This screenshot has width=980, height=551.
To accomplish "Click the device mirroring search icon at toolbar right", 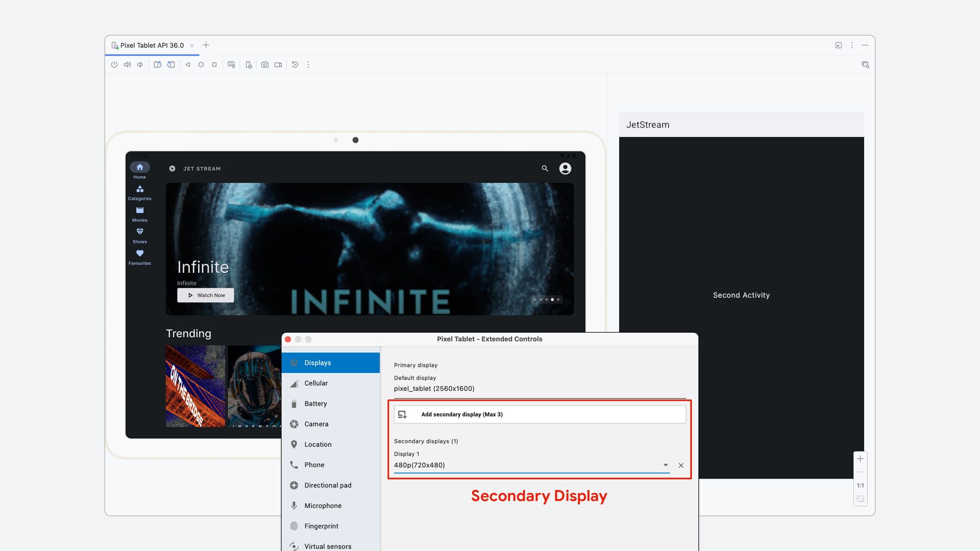I will tap(865, 65).
